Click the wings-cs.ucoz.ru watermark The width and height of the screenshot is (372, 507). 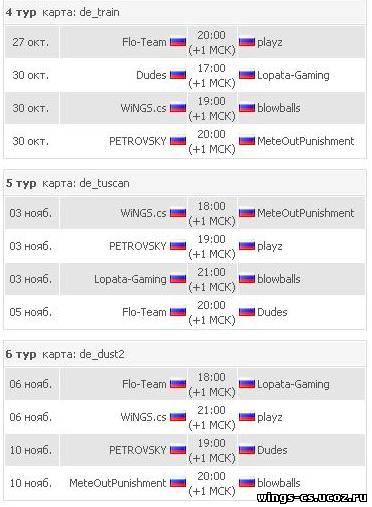coord(312,498)
